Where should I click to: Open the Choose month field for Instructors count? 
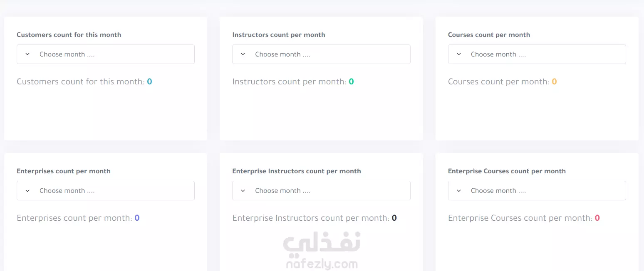(x=321, y=54)
